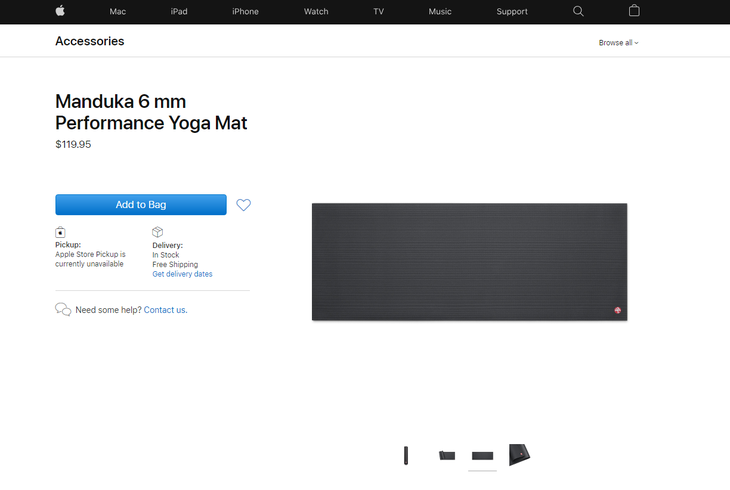This screenshot has height=490, width=730.
Task: Click the Apple Store Pickup unavailable text
Action: click(x=90, y=259)
